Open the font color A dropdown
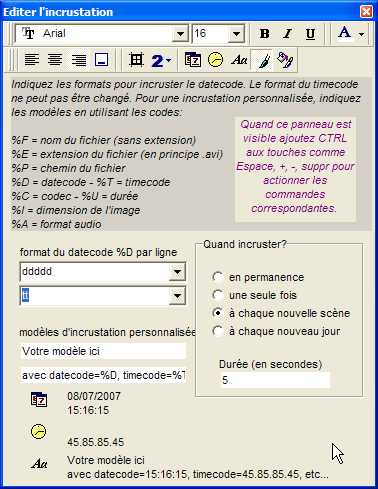 pyautogui.click(x=361, y=34)
